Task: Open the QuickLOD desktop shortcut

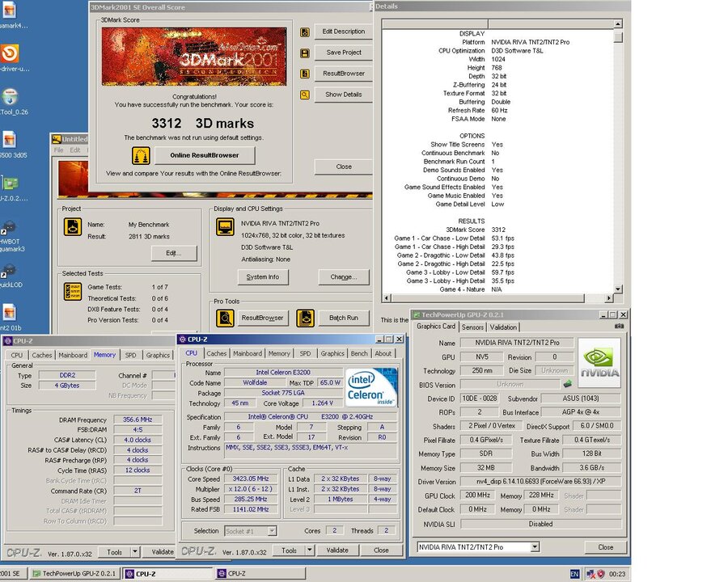Action: coord(9,270)
